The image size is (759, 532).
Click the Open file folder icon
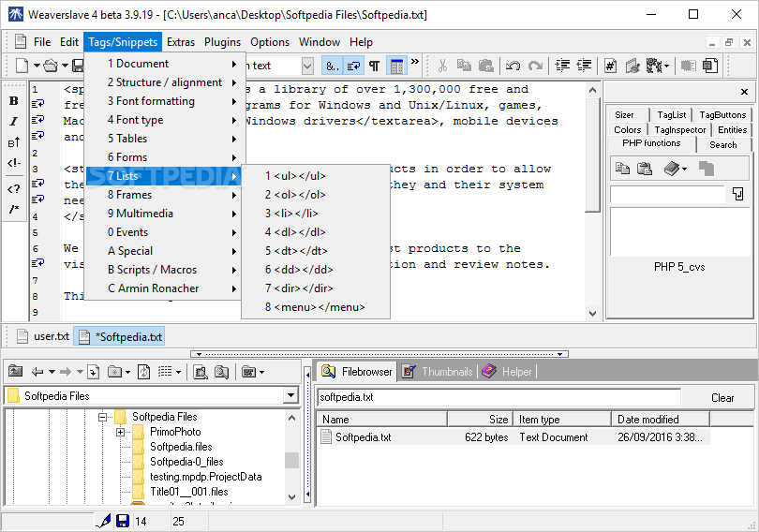pyautogui.click(x=51, y=66)
